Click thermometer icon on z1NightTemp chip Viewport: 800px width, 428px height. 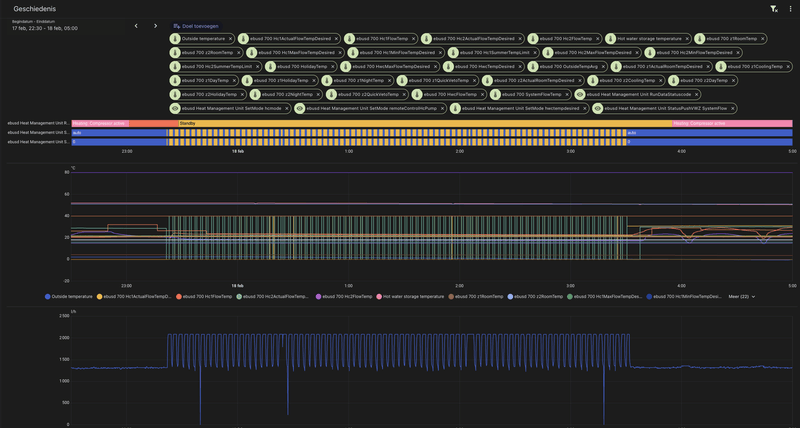[326, 81]
